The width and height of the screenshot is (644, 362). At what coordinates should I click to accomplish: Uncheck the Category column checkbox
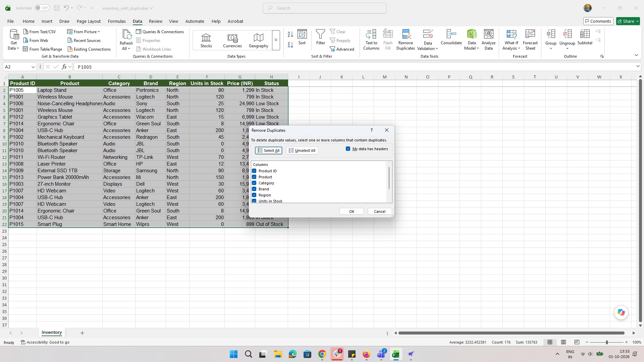tap(254, 183)
